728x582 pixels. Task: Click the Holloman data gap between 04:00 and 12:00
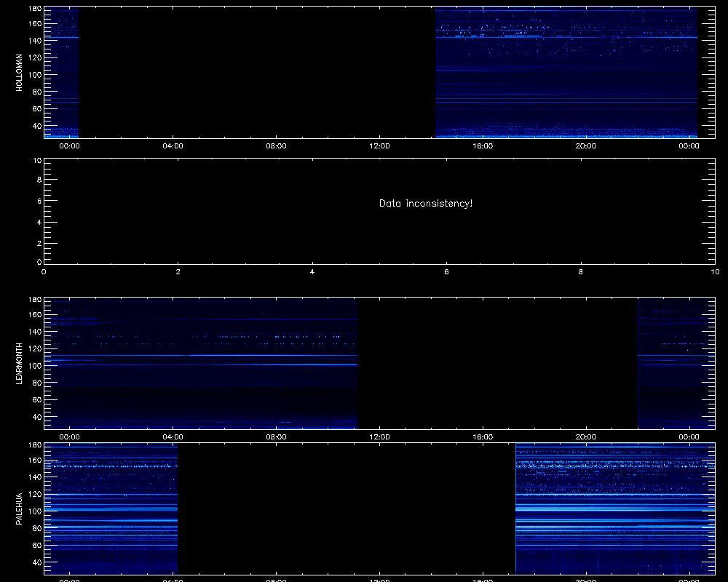257,73
